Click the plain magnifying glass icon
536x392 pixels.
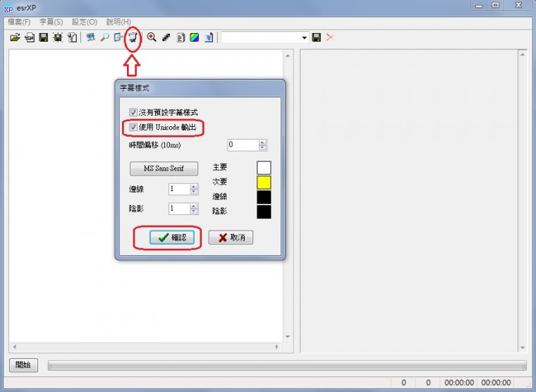point(104,37)
